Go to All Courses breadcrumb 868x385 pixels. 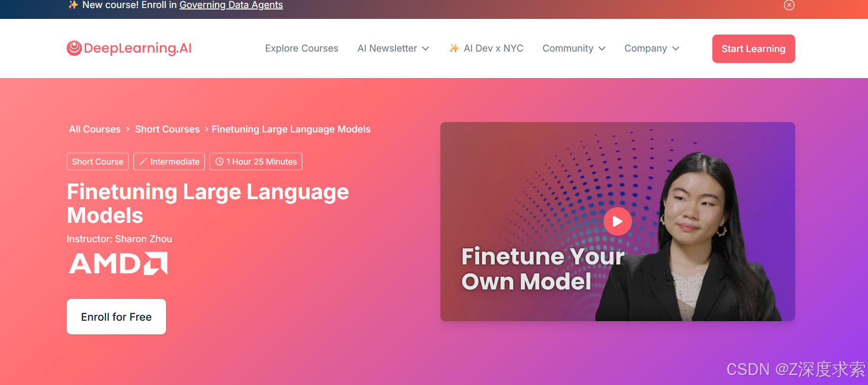pyautogui.click(x=95, y=129)
